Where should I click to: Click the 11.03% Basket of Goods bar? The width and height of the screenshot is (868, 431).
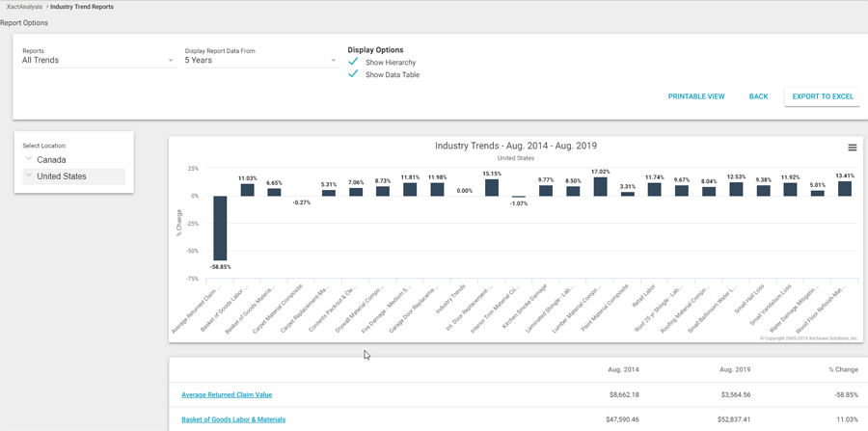tap(248, 190)
